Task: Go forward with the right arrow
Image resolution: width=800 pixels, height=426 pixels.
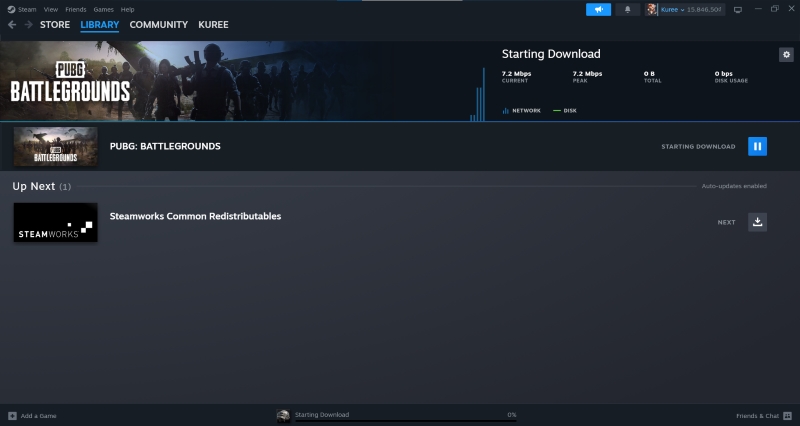Action: (x=29, y=24)
